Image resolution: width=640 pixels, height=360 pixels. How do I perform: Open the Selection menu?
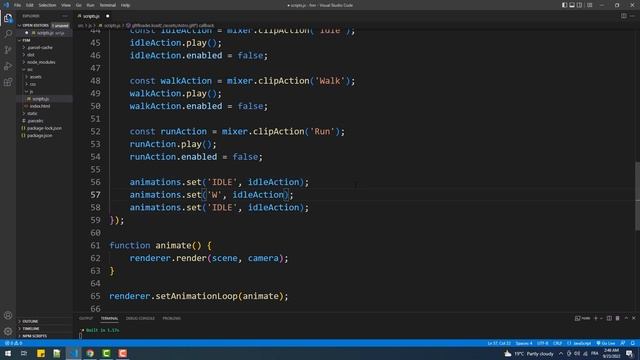click(47, 5)
